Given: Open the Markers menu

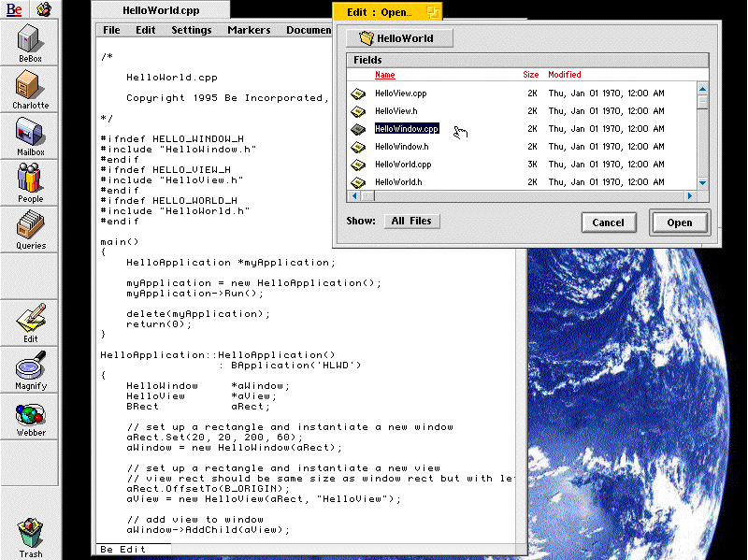Looking at the screenshot, I should [249, 30].
